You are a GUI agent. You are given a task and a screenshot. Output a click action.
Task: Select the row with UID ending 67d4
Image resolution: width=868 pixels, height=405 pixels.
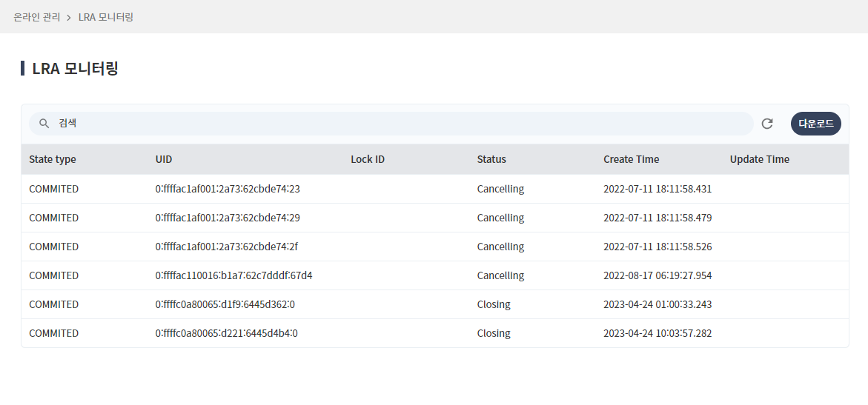point(233,275)
